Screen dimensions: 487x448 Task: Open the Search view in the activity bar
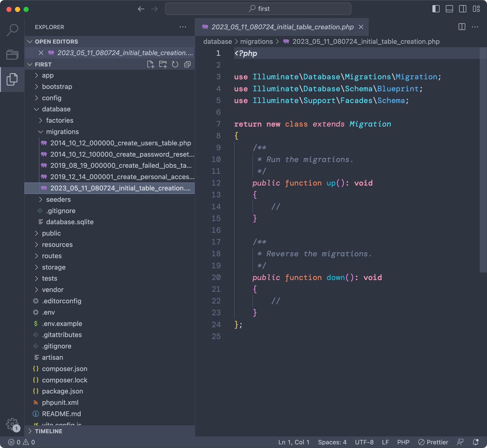(x=12, y=29)
